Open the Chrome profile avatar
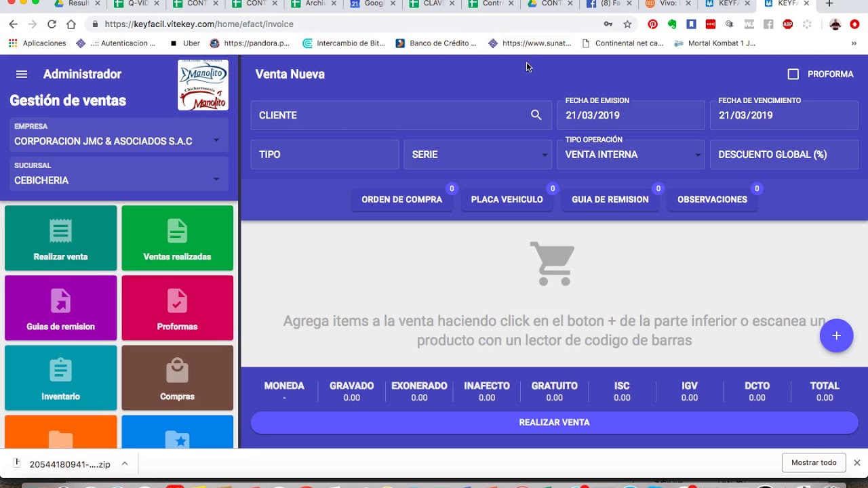Viewport: 868px width, 488px height. click(x=835, y=24)
